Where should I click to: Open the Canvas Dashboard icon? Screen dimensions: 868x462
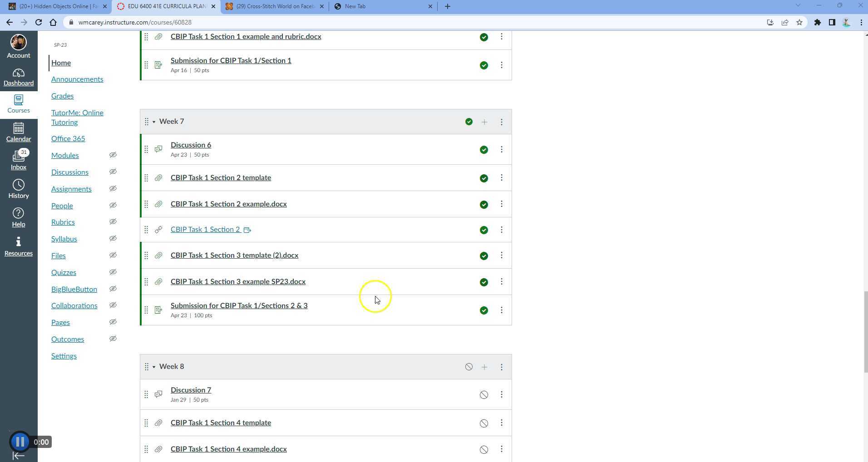(18, 77)
